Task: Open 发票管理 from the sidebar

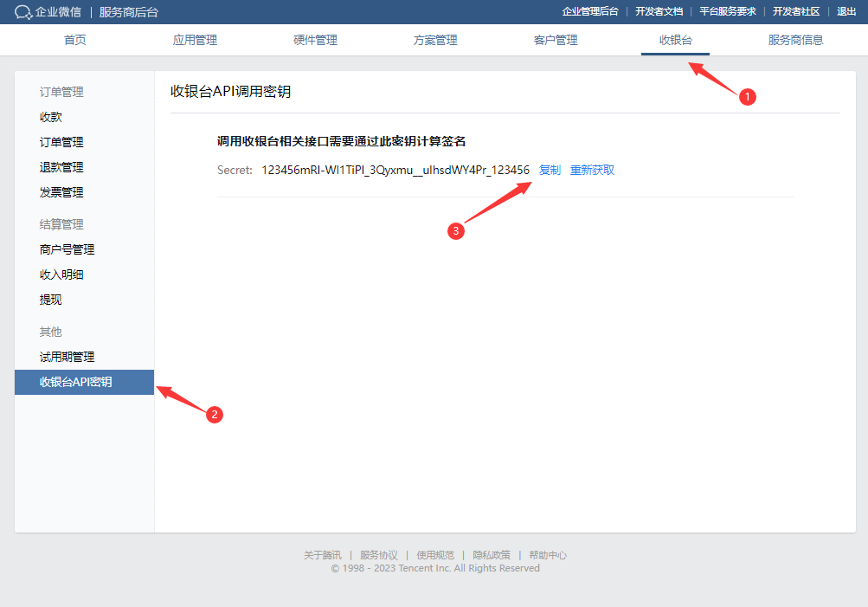Action: (x=61, y=192)
